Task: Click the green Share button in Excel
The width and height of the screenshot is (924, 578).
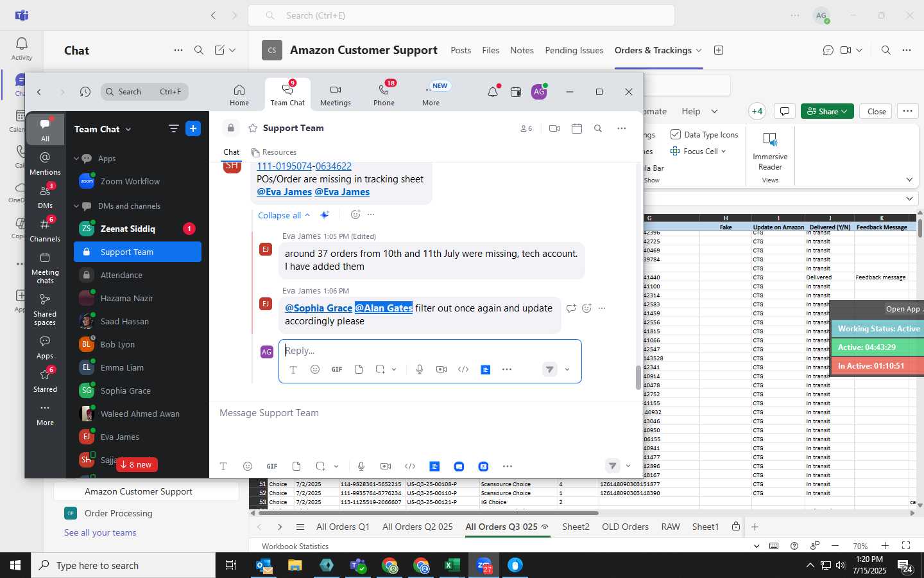Action: pyautogui.click(x=827, y=111)
